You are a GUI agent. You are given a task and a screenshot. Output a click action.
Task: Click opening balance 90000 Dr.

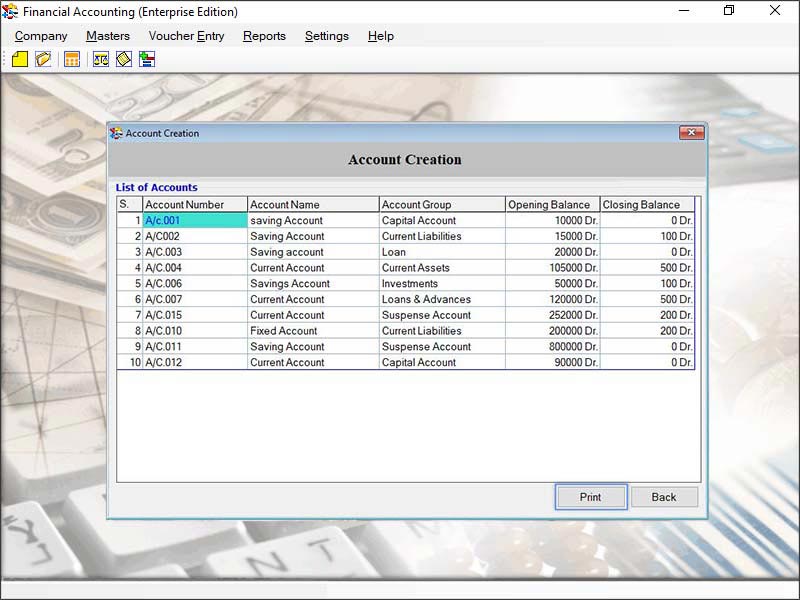[553, 363]
